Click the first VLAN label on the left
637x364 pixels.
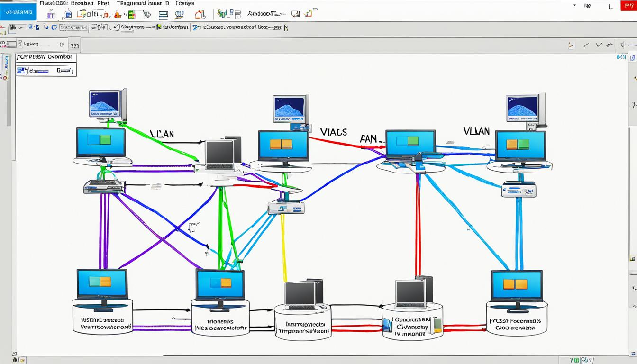(161, 134)
